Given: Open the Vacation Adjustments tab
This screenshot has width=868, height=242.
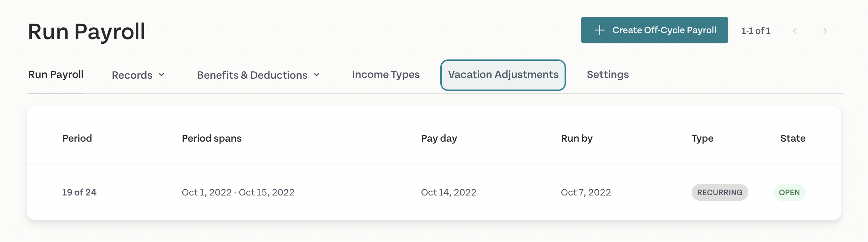Looking at the screenshot, I should pyautogui.click(x=503, y=75).
